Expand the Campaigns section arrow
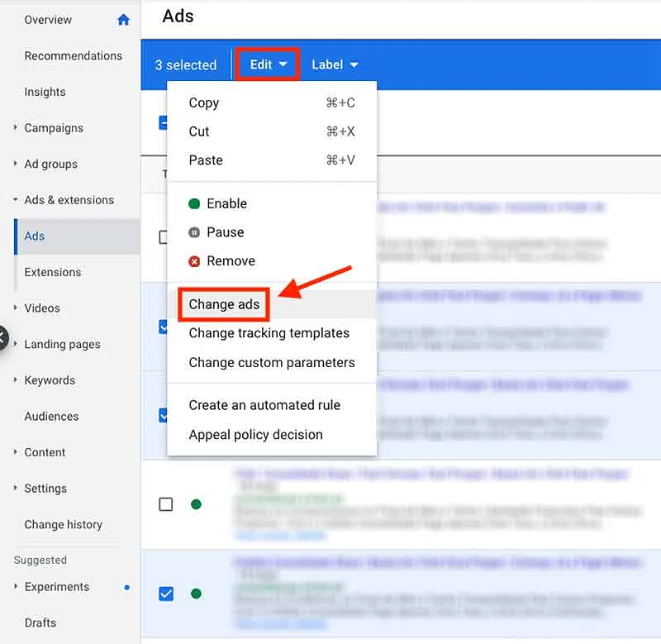This screenshot has width=661, height=644. [x=15, y=127]
